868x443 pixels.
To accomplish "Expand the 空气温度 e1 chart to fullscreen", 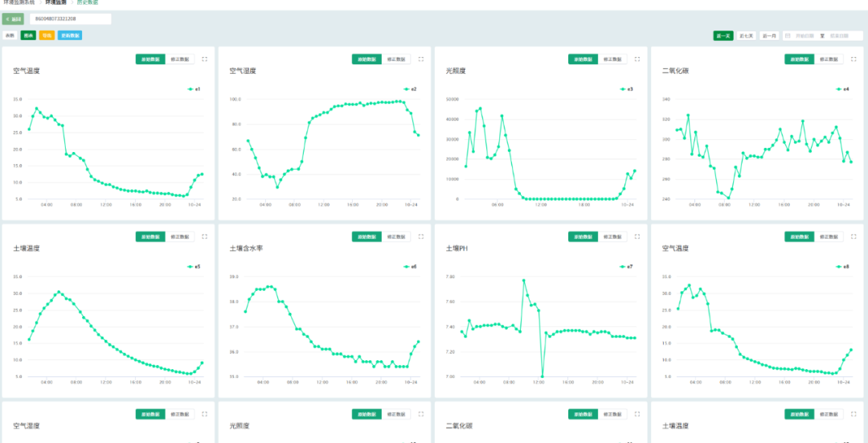I will [204, 59].
